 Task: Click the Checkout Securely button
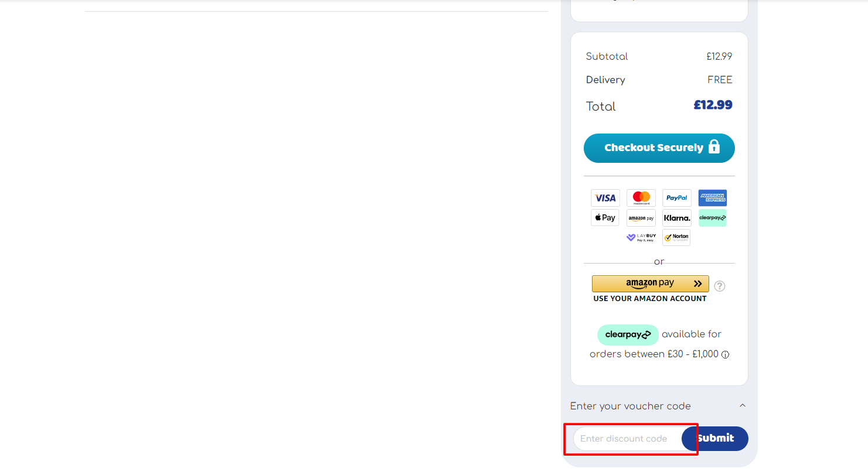659,148
